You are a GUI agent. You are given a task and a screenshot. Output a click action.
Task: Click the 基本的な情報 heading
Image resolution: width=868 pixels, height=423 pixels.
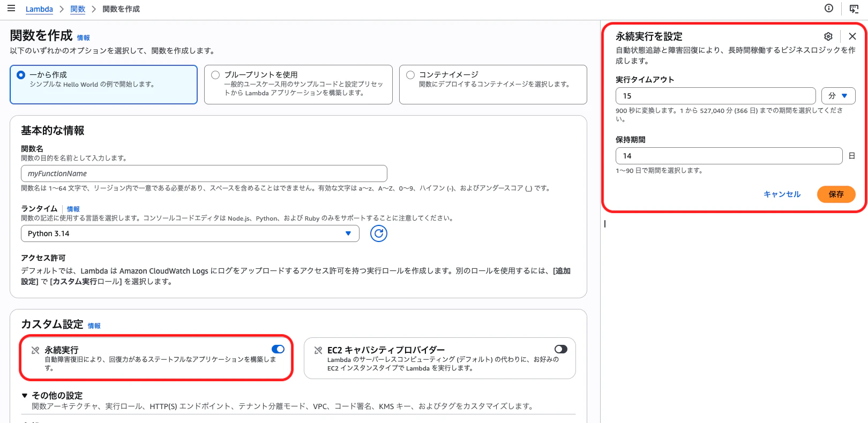pos(53,131)
